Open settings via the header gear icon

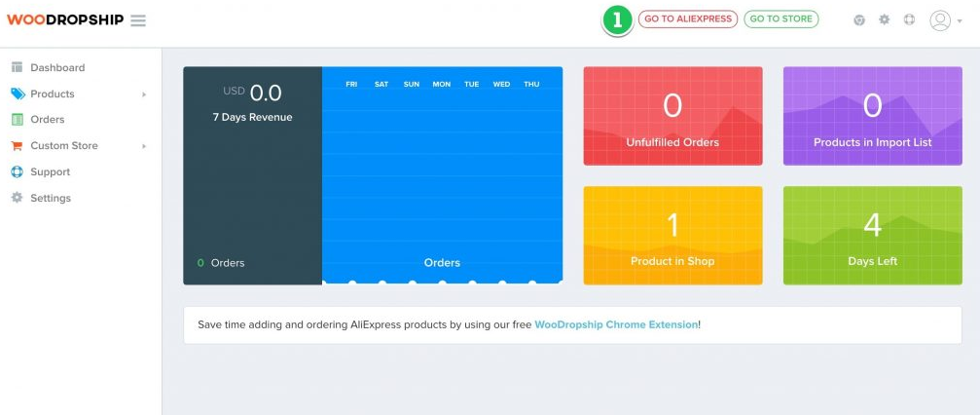point(885,20)
